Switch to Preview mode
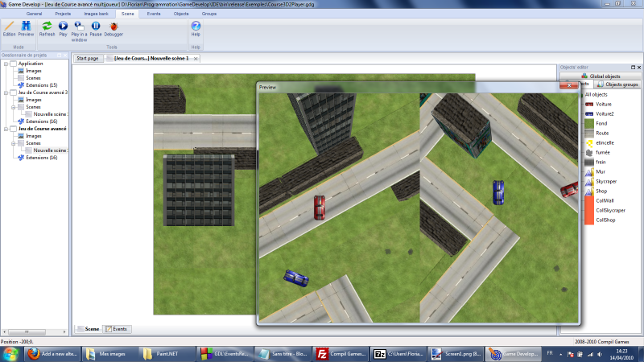This screenshot has width=644, height=362. point(26,29)
